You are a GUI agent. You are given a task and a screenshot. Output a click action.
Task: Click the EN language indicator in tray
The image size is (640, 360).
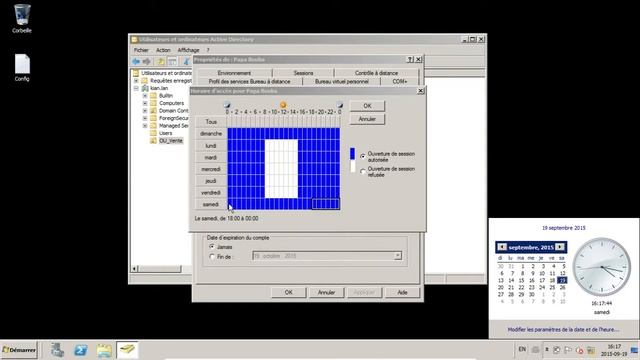point(522,349)
